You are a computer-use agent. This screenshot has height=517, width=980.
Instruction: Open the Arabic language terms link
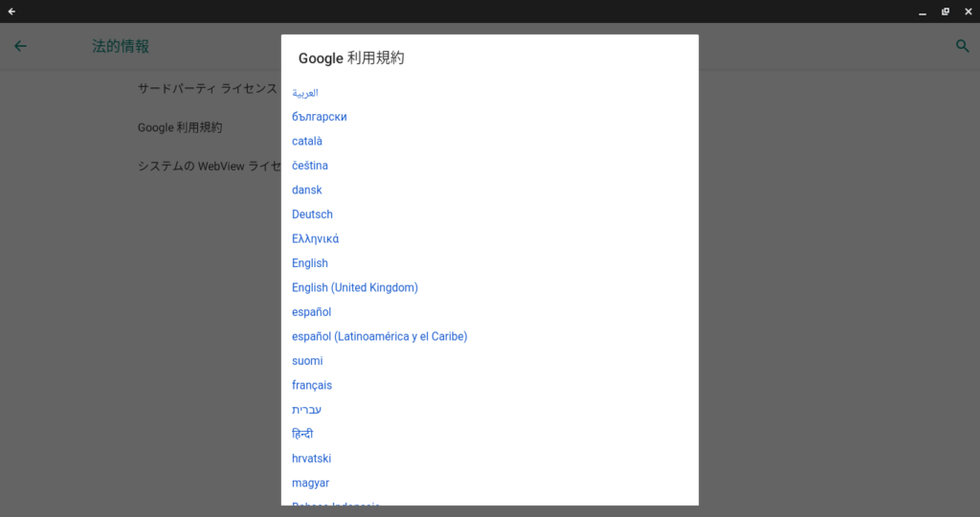click(304, 93)
